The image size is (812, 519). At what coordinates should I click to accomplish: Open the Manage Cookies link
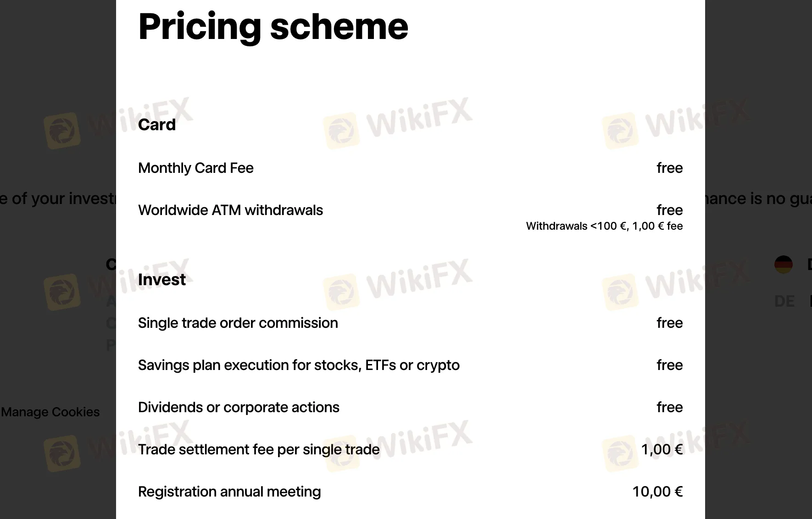pyautogui.click(x=50, y=412)
